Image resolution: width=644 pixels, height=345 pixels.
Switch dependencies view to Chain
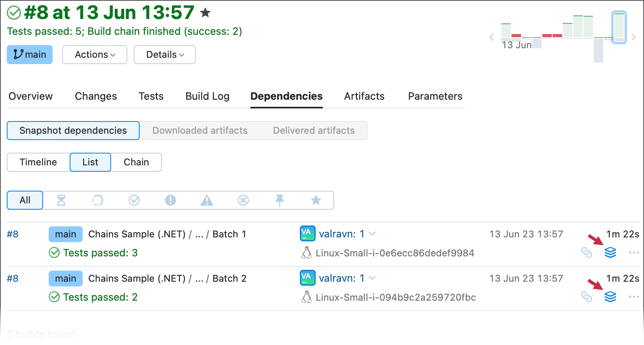point(136,162)
